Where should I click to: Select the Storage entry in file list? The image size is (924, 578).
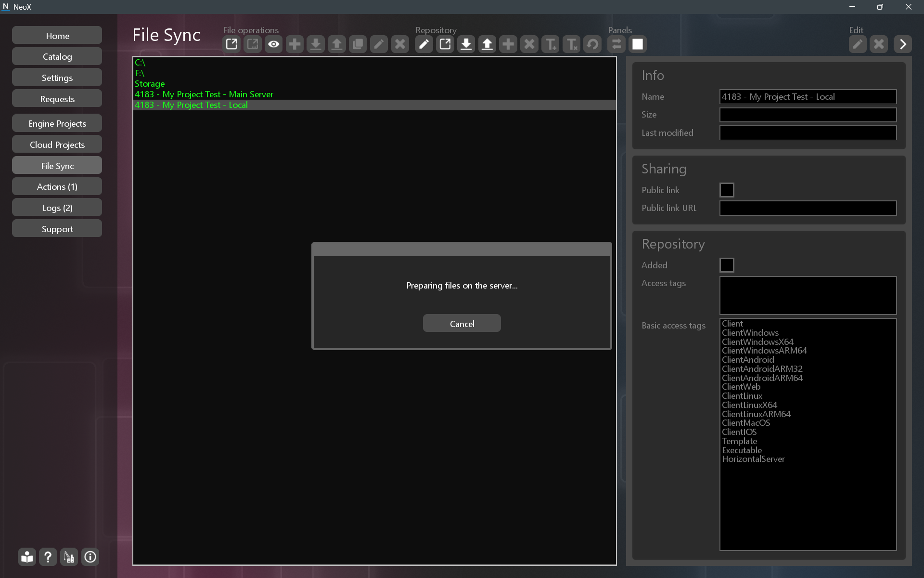coord(150,84)
